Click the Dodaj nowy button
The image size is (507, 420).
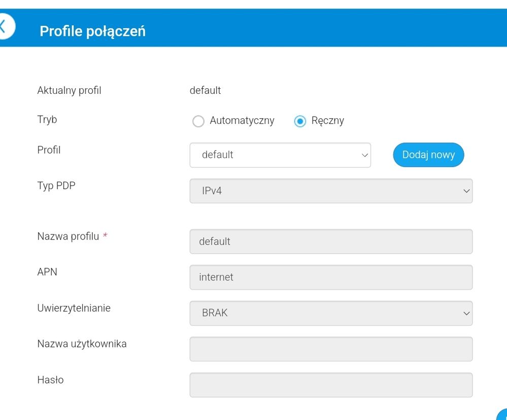point(428,155)
